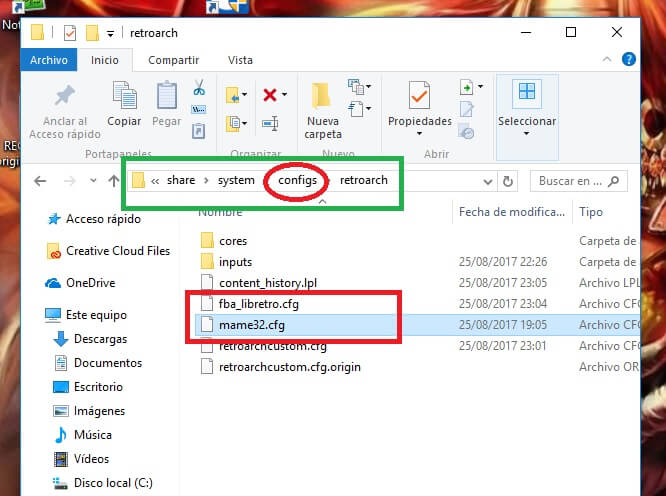Click the Paste shortcut icon
The image size is (666, 496).
click(x=198, y=130)
